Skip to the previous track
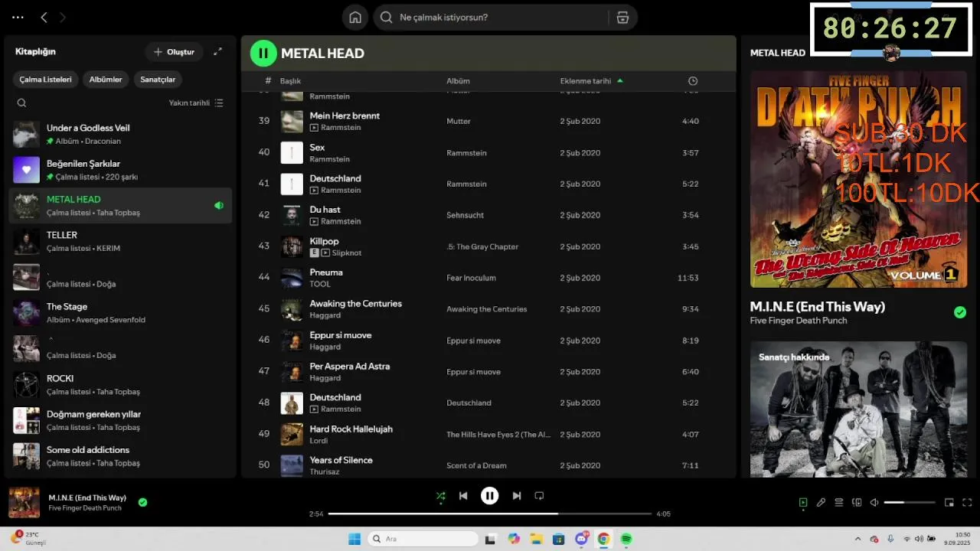 coord(463,496)
